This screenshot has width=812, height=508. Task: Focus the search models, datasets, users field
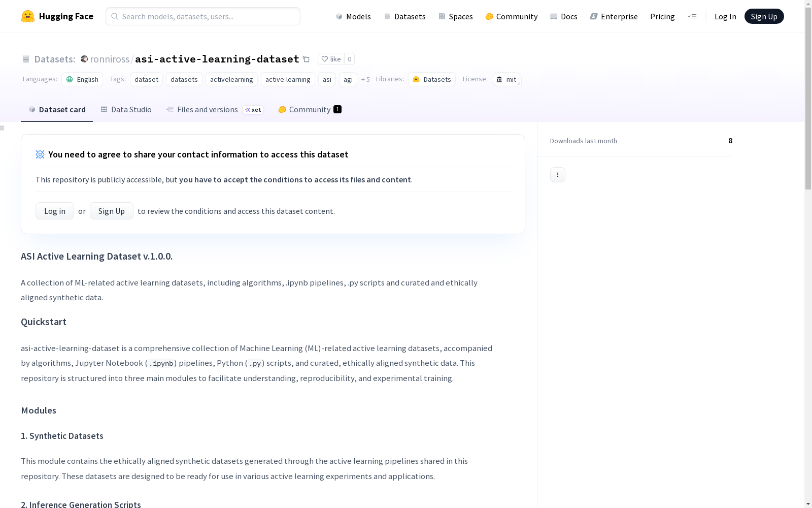(x=203, y=16)
